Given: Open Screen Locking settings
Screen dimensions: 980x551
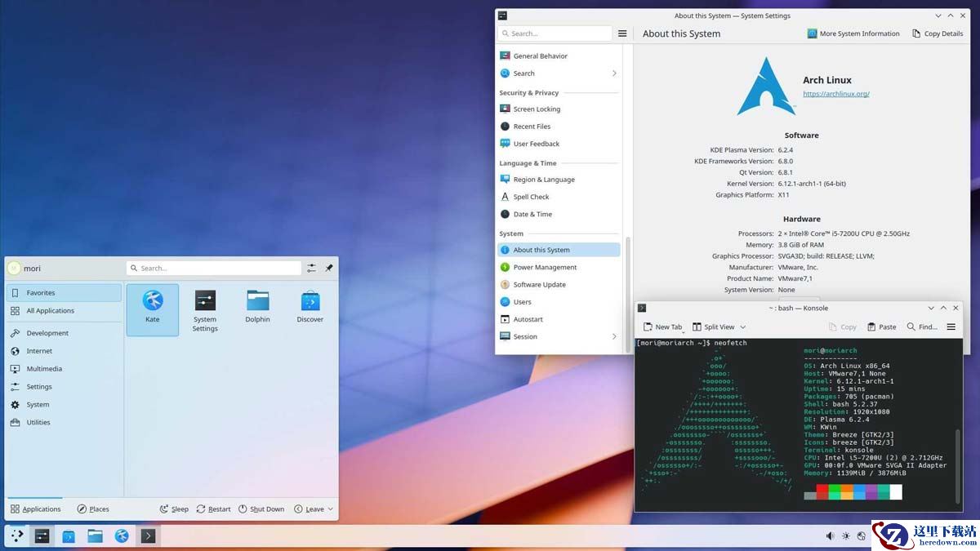Looking at the screenshot, I should click(x=559, y=109).
